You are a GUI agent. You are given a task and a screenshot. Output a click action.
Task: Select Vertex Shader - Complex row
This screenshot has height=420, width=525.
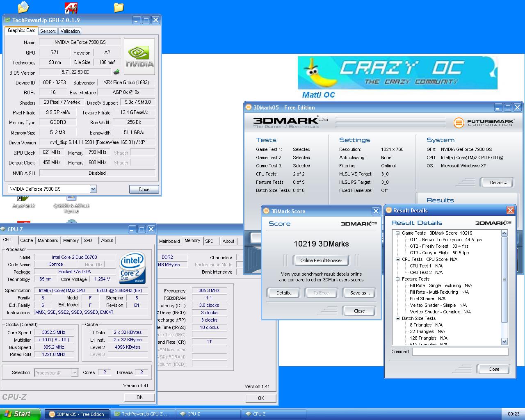point(440,312)
